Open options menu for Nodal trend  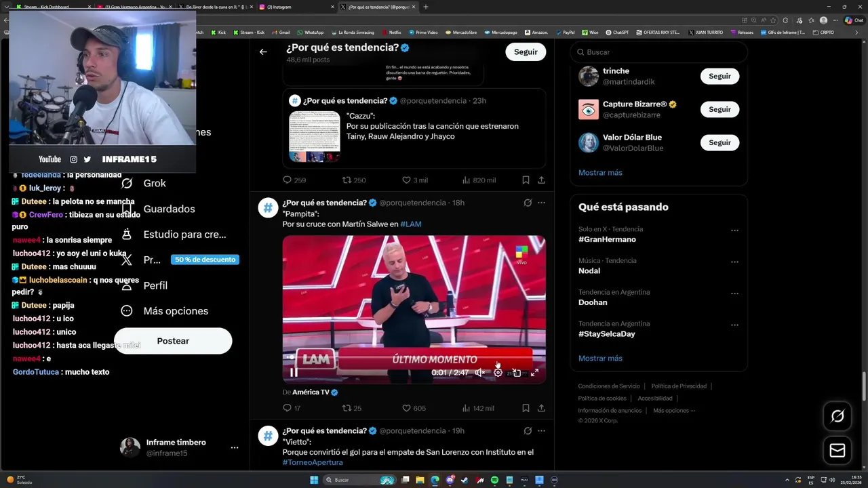734,262
